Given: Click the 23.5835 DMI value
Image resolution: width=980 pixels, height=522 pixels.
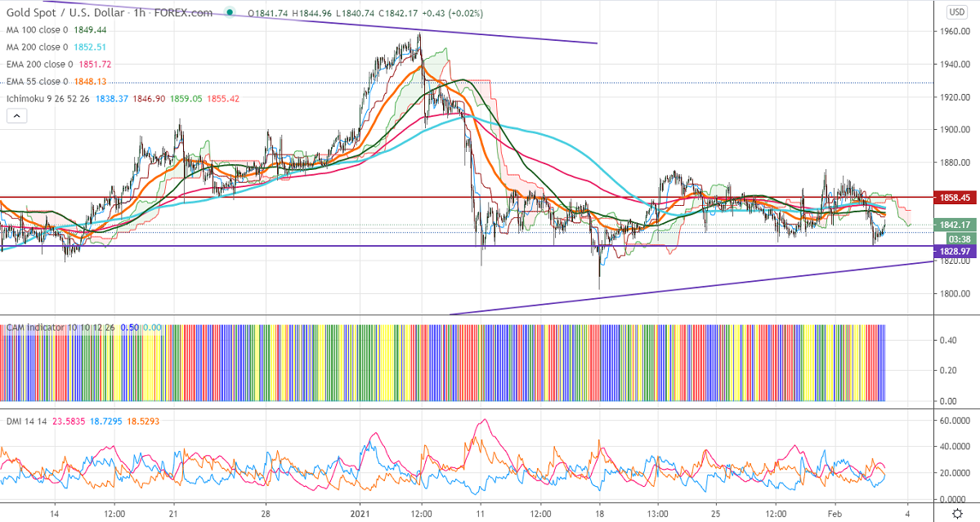Looking at the screenshot, I should [x=69, y=422].
